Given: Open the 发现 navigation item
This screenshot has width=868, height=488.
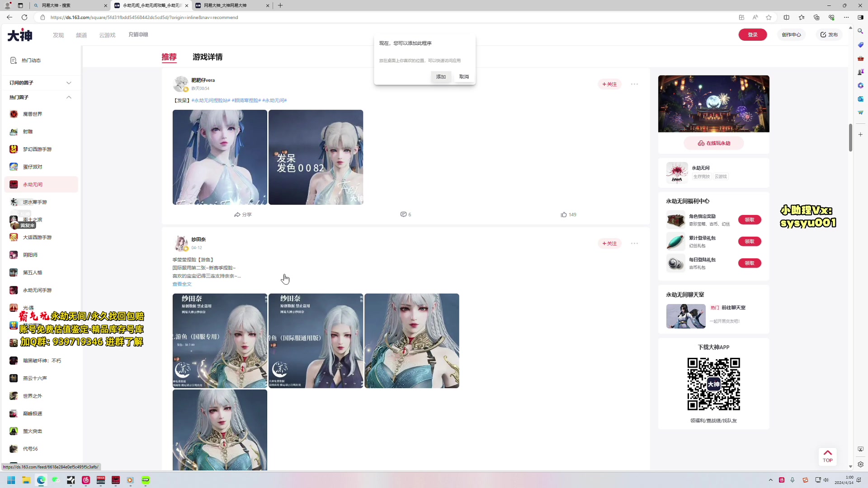Looking at the screenshot, I should coord(58,35).
